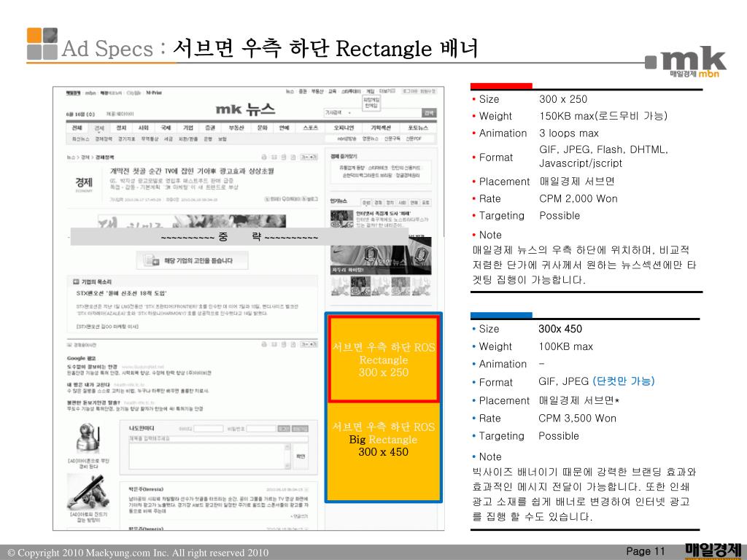Select the 경제 tab in the main navigation
Screen dimensions: 747x560
99,128
